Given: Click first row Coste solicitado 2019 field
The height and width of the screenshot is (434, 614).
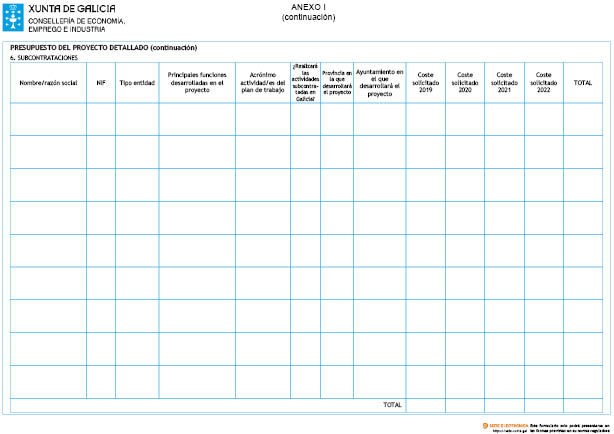Looking at the screenshot, I should [425, 119].
